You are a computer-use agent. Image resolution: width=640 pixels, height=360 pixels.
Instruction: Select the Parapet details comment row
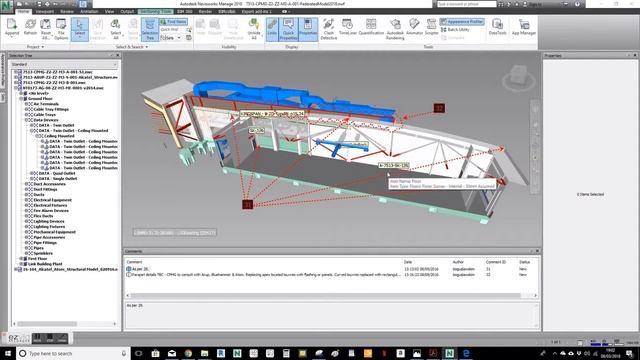coord(331,275)
